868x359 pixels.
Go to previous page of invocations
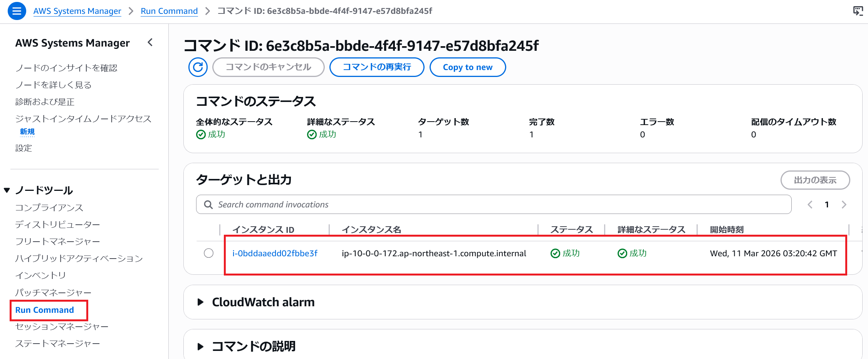(810, 205)
